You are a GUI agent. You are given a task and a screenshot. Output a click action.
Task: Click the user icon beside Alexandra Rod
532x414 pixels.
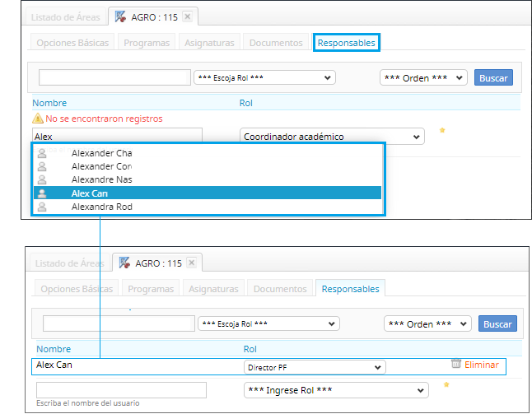pos(42,207)
